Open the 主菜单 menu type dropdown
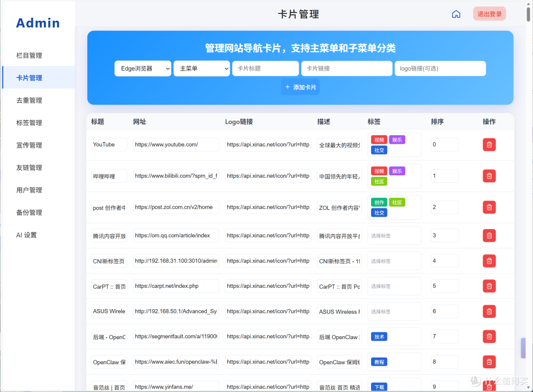 click(202, 68)
